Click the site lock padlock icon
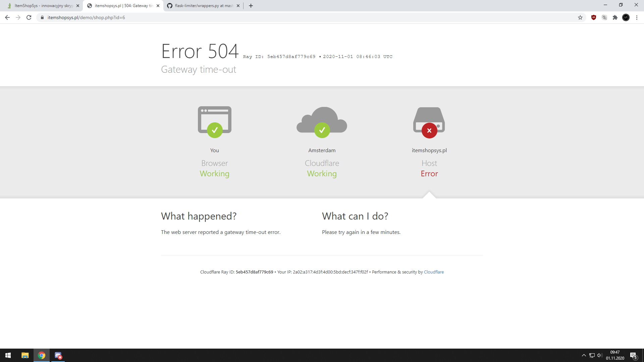Screen dimensions: 644x362 42,17
